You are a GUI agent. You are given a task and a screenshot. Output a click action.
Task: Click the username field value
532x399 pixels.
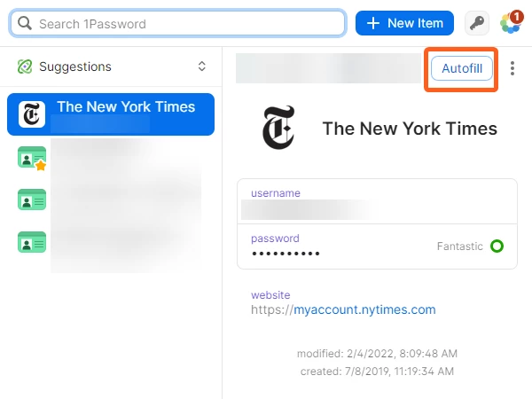click(305, 209)
